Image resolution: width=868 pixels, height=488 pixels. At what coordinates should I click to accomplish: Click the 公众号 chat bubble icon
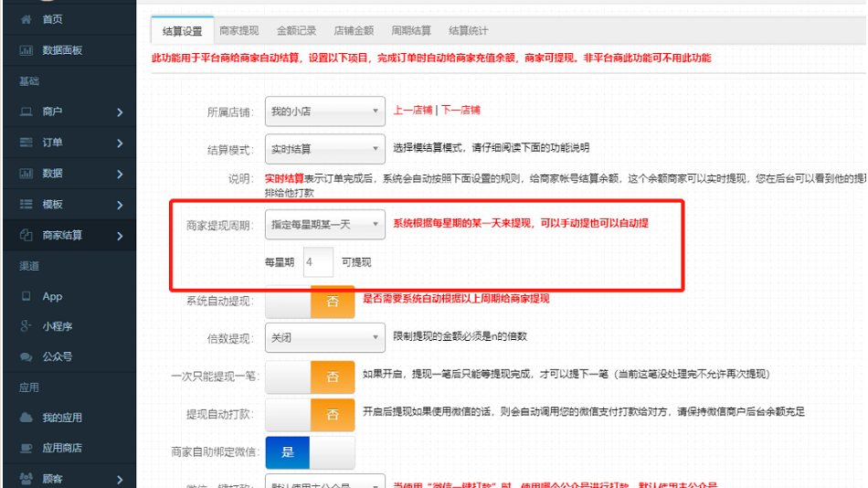tap(26, 356)
